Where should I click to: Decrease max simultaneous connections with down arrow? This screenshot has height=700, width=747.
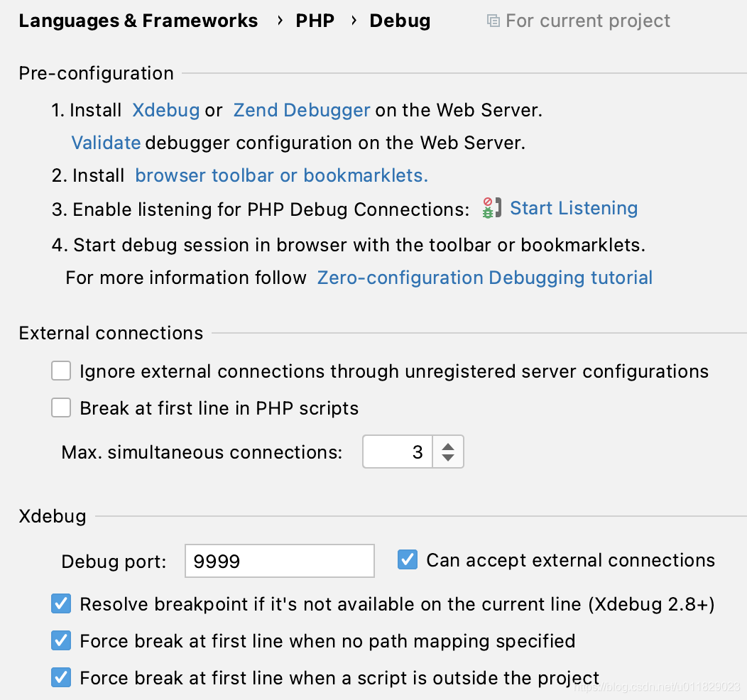click(x=447, y=459)
